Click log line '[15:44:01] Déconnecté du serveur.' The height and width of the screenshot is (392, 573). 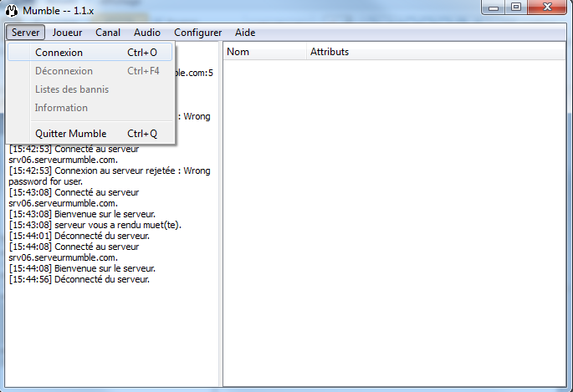tap(79, 236)
